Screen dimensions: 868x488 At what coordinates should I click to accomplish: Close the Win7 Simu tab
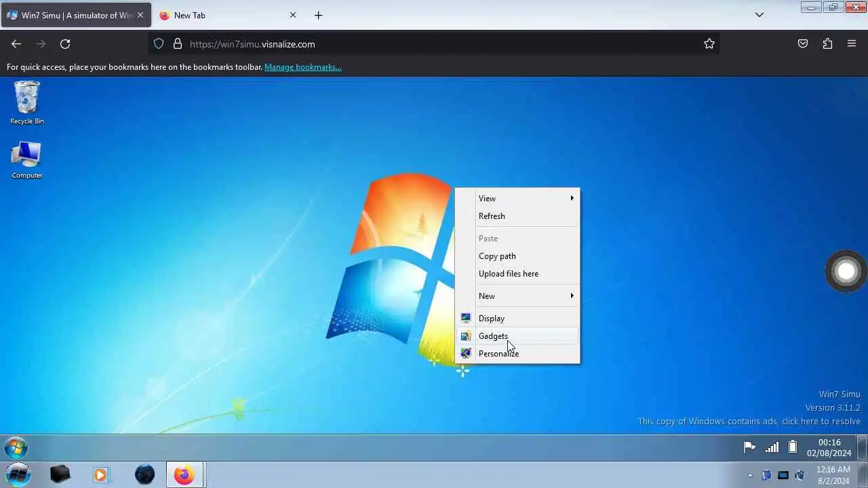pyautogui.click(x=140, y=15)
